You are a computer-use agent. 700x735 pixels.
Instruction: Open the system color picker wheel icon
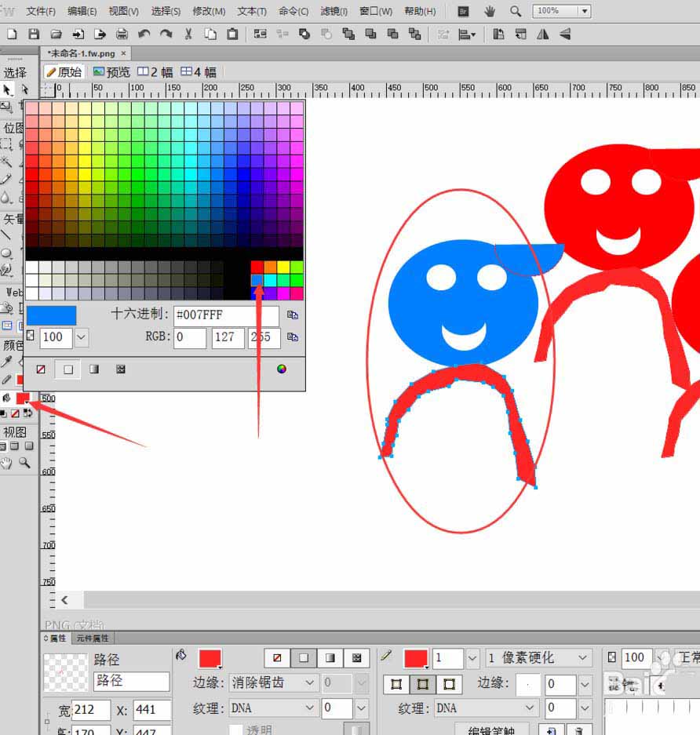(282, 369)
